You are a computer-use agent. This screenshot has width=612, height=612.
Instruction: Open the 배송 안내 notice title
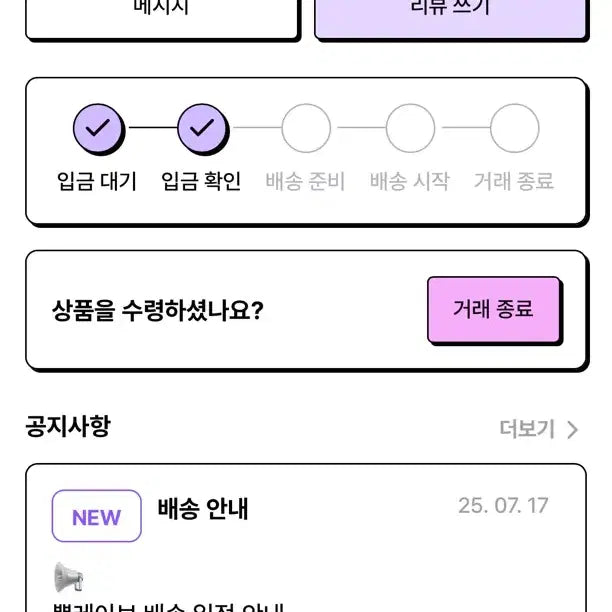point(203,509)
